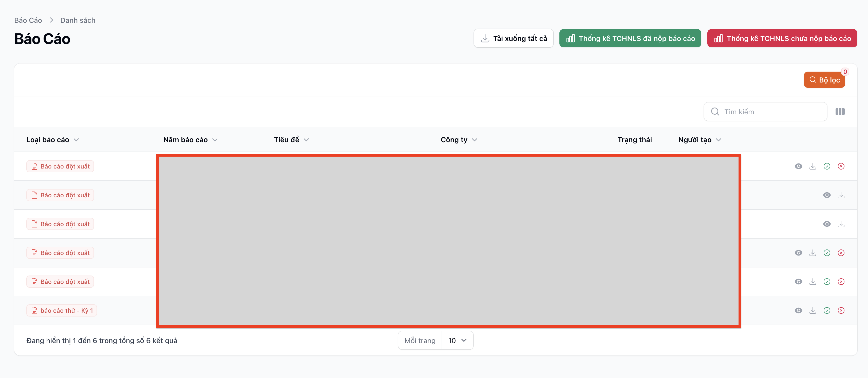Reject the last row report with red X

(841, 310)
